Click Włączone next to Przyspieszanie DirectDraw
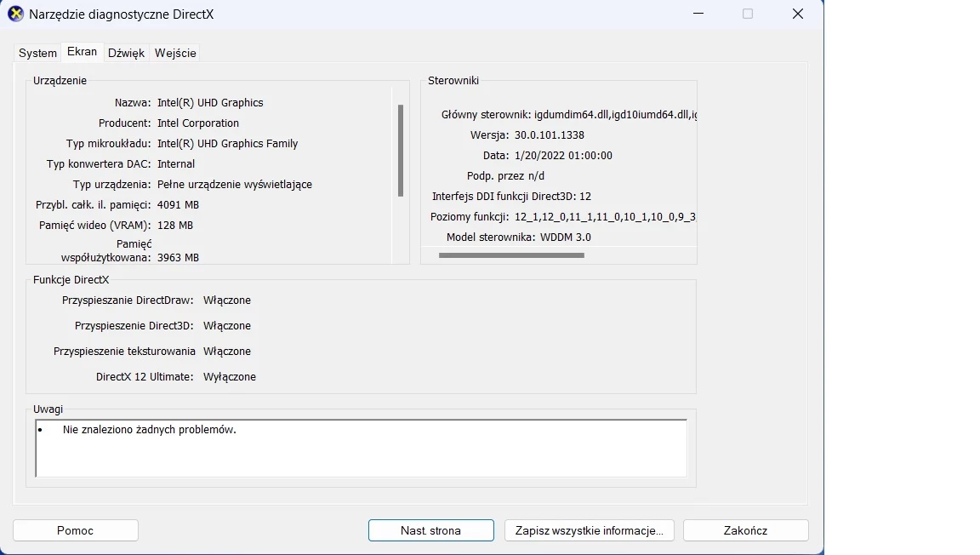The width and height of the screenshot is (980, 555). (227, 300)
